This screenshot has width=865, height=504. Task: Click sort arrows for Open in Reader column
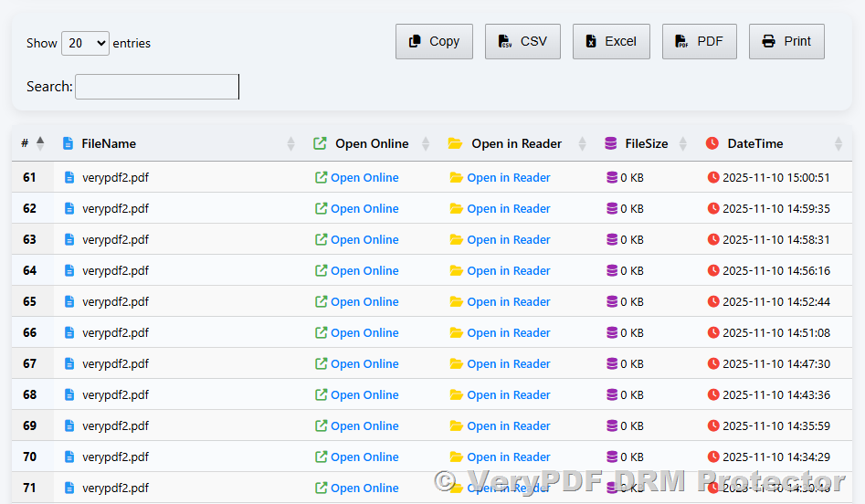pos(581,143)
